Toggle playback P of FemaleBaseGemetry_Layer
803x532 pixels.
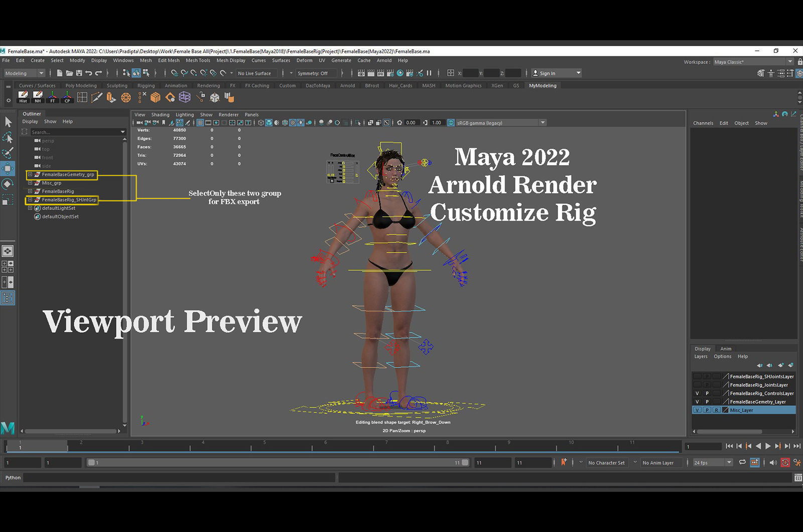[x=707, y=402]
